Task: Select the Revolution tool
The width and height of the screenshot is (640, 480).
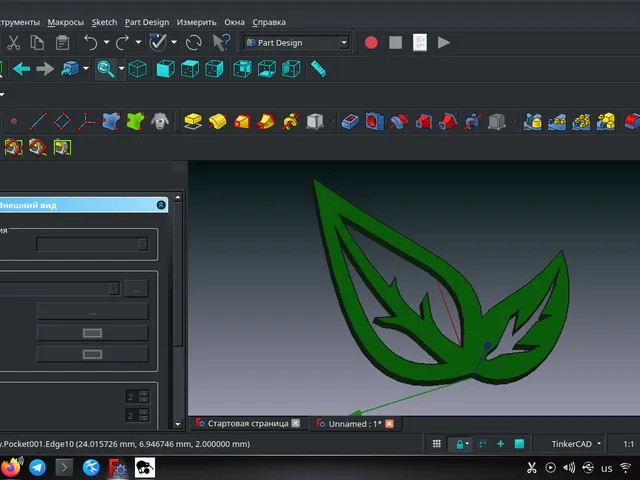Action: pyautogui.click(x=218, y=121)
